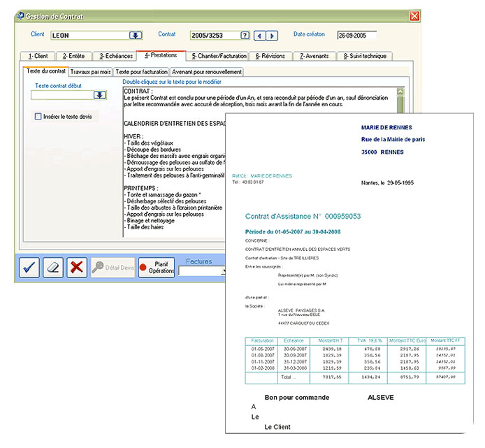
Task: Click the Total row amount 7317,55
Action: click(x=332, y=377)
